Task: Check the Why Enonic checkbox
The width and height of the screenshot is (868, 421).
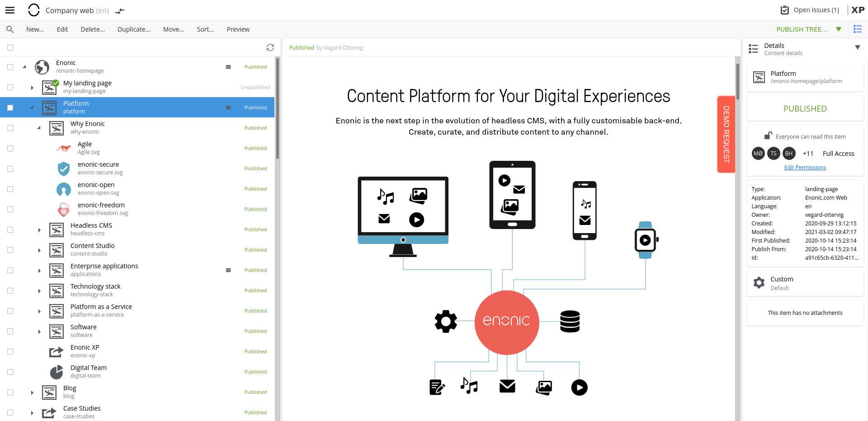Action: [10, 128]
